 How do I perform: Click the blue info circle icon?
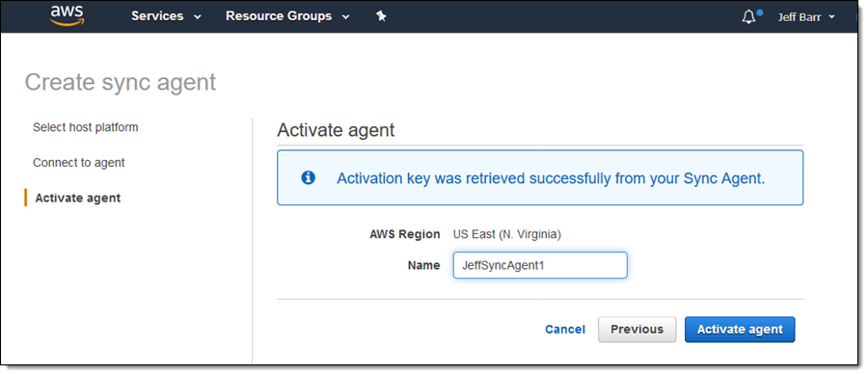click(x=308, y=178)
